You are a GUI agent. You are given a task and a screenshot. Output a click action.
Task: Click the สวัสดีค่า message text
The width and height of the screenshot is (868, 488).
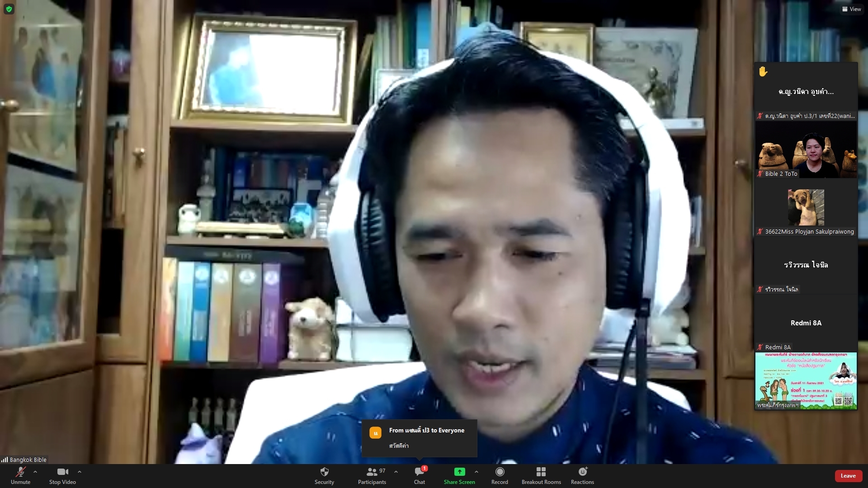(x=399, y=446)
